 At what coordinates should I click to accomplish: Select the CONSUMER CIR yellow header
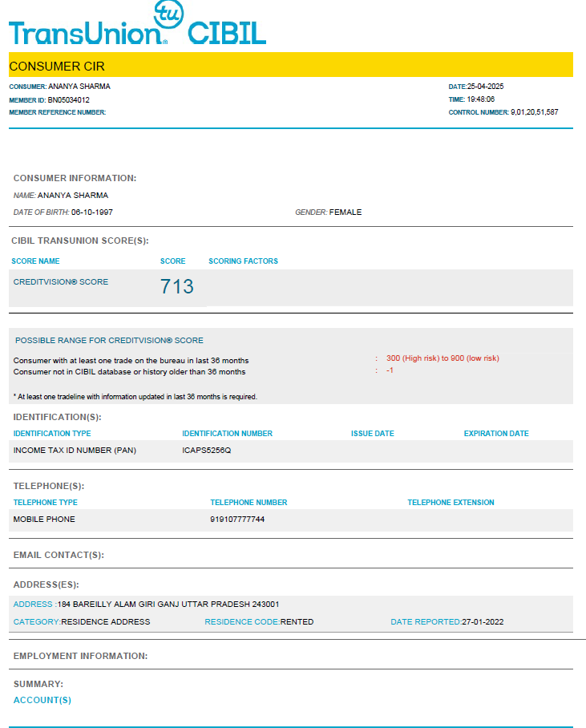pyautogui.click(x=291, y=64)
